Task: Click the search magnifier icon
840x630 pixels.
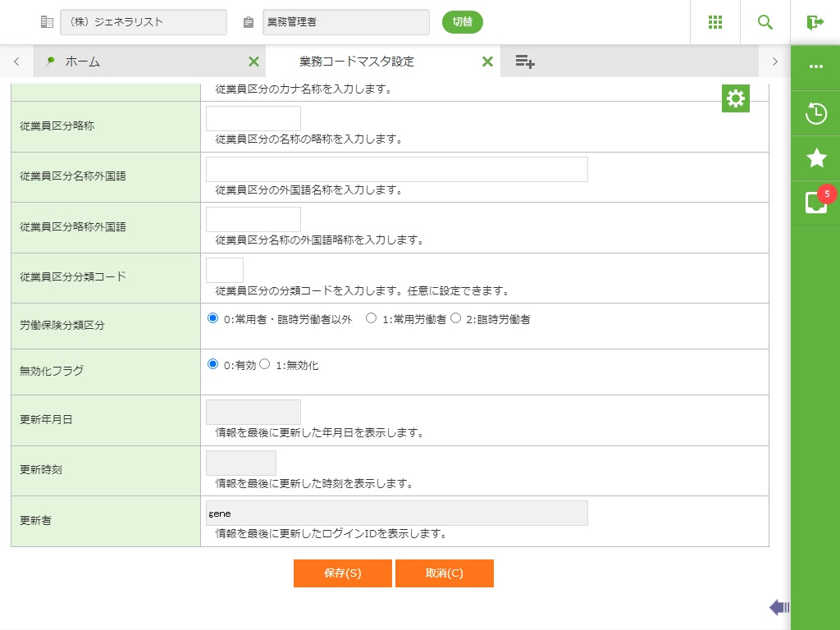Action: pos(765,22)
